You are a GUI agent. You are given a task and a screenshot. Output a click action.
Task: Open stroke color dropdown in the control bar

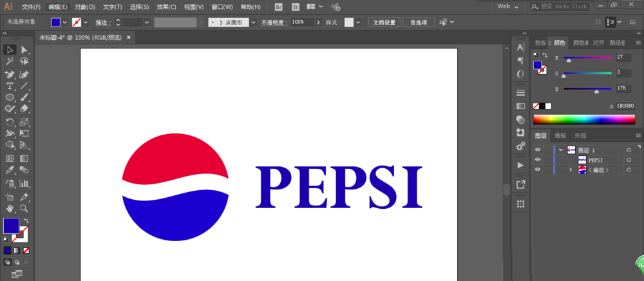coord(86,22)
